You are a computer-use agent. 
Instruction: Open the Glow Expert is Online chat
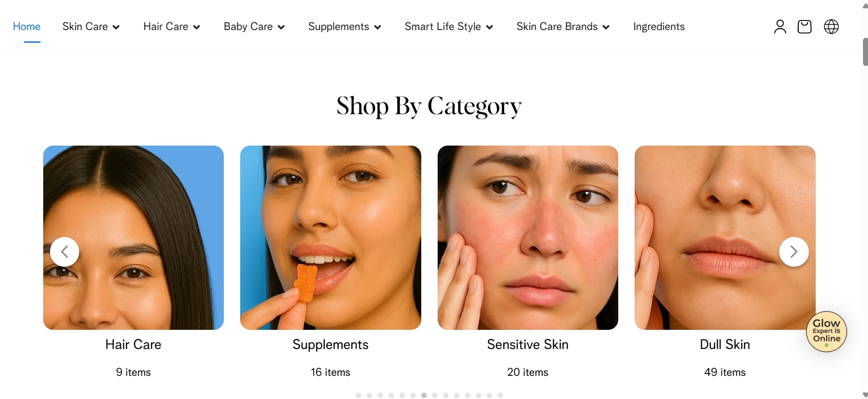(x=826, y=332)
